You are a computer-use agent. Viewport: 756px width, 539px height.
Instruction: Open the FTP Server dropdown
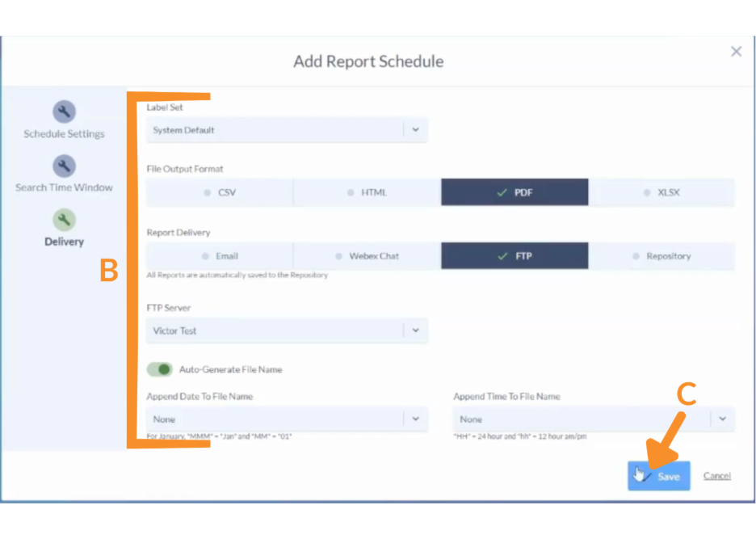(x=415, y=330)
